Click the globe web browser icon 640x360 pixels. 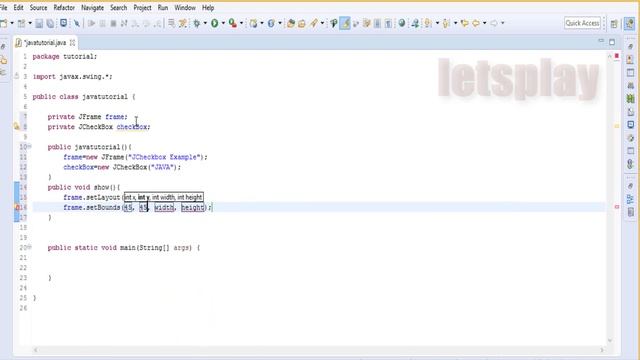[402, 23]
